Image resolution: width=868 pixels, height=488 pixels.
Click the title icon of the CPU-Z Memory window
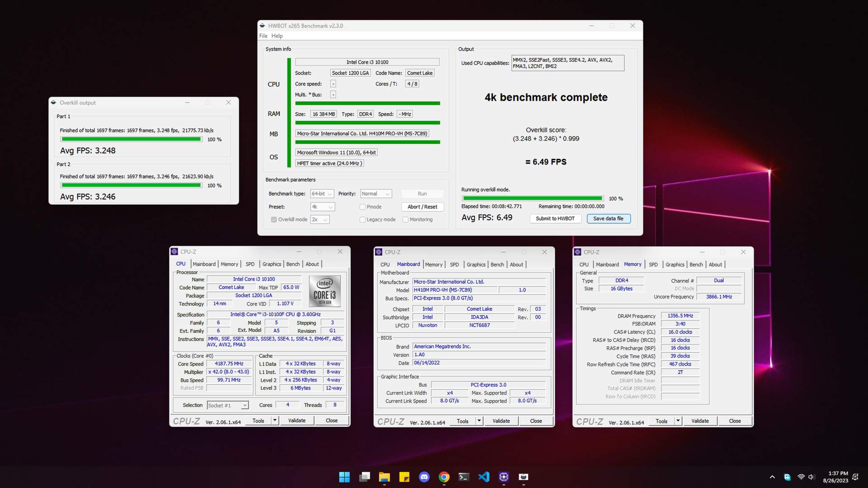click(x=578, y=252)
